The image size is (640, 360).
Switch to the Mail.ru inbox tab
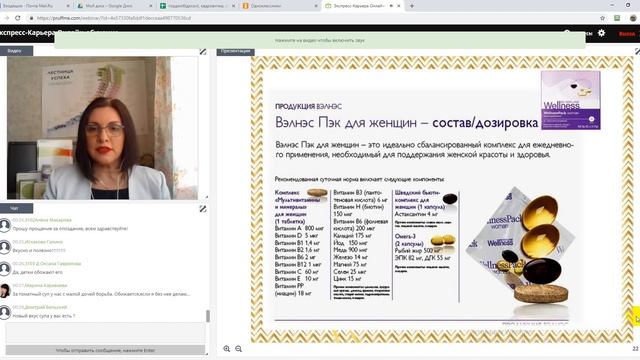(x=33, y=6)
